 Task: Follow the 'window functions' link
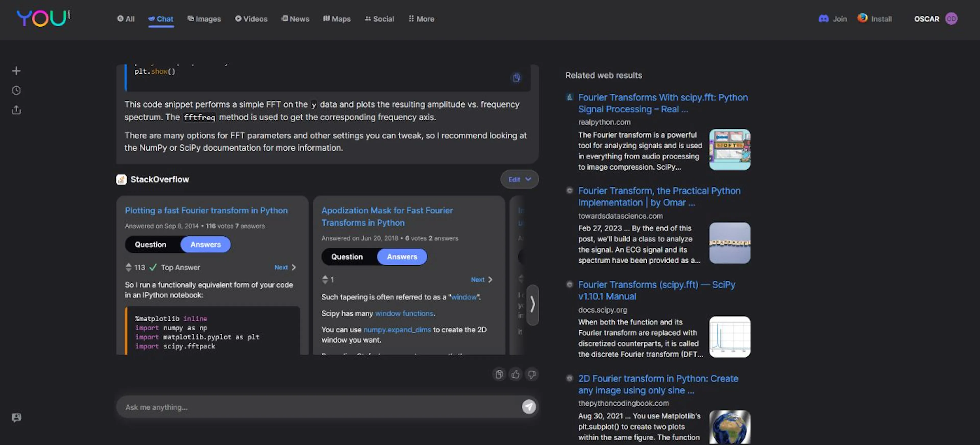pos(404,313)
